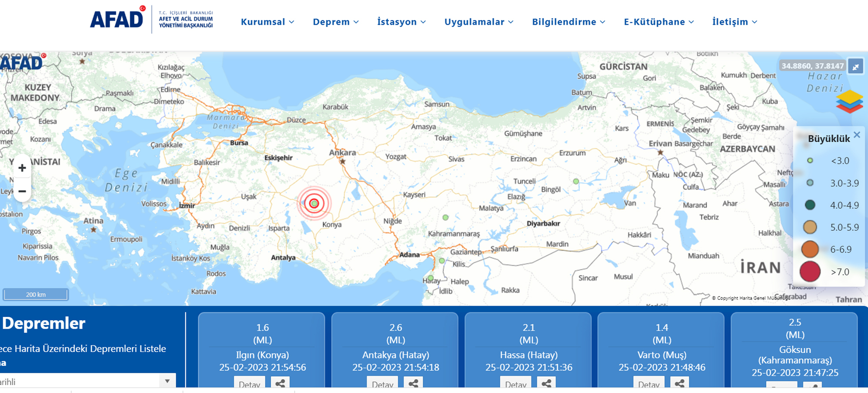
Task: Click the pulsing earthquake marker near Konya
Action: coord(314,203)
